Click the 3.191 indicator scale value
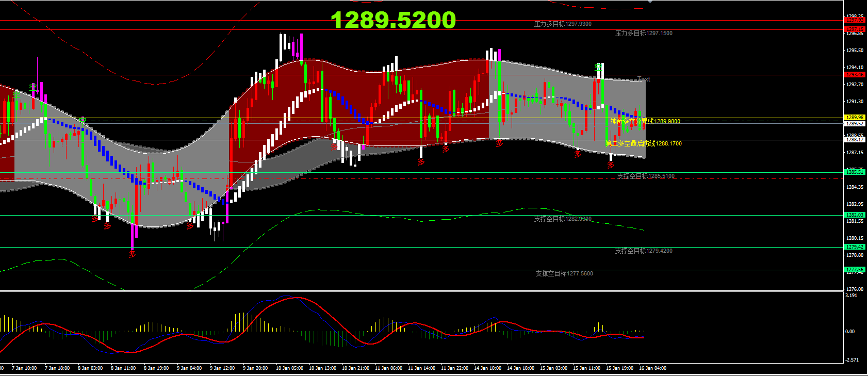Image resolution: width=868 pixels, height=376 pixels. (x=851, y=296)
